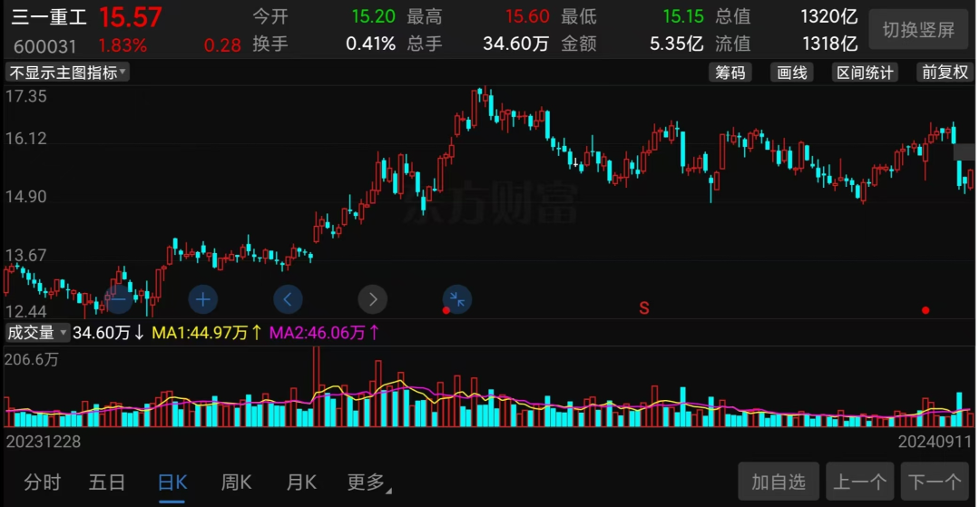
Task: Select the 日K tab
Action: pyautogui.click(x=172, y=482)
